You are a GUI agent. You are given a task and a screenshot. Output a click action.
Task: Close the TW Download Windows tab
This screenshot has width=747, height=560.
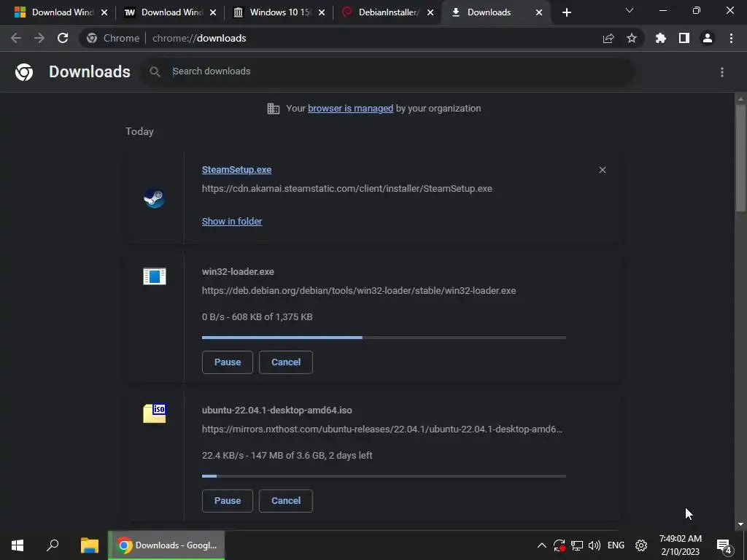click(213, 12)
